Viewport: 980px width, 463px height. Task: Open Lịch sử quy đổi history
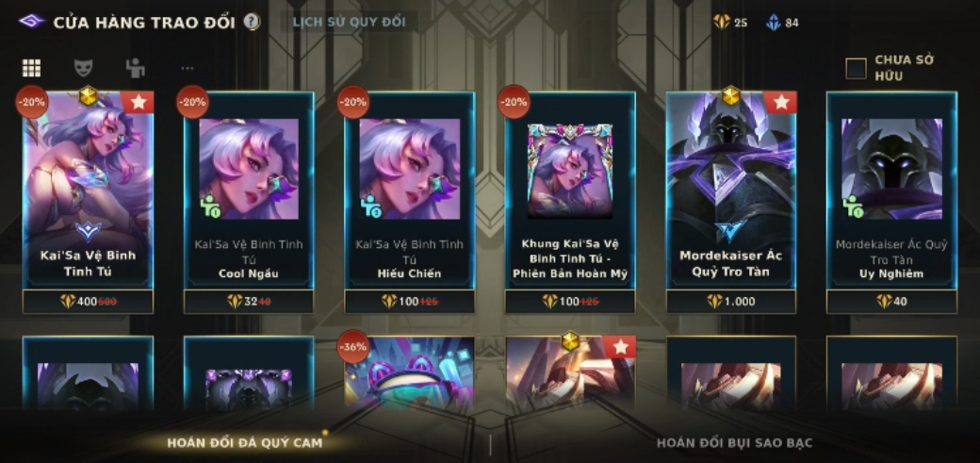pos(349,22)
